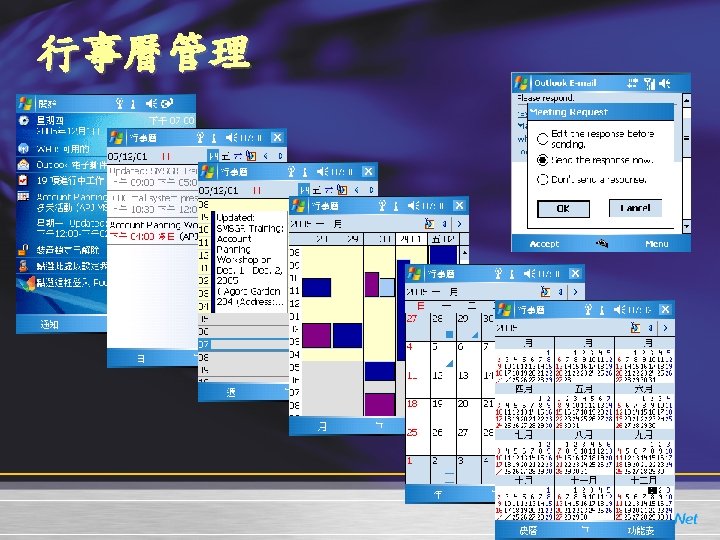Select 'Edit the response before sending' option

tap(542, 138)
